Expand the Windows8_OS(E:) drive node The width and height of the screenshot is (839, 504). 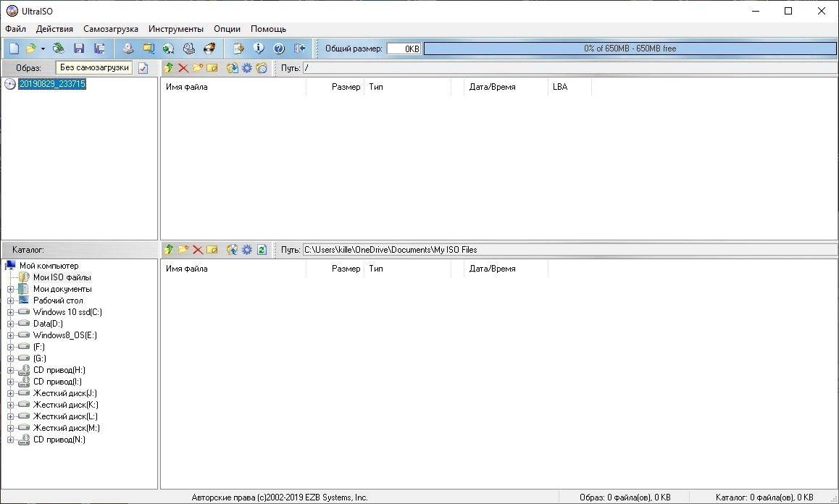10,335
